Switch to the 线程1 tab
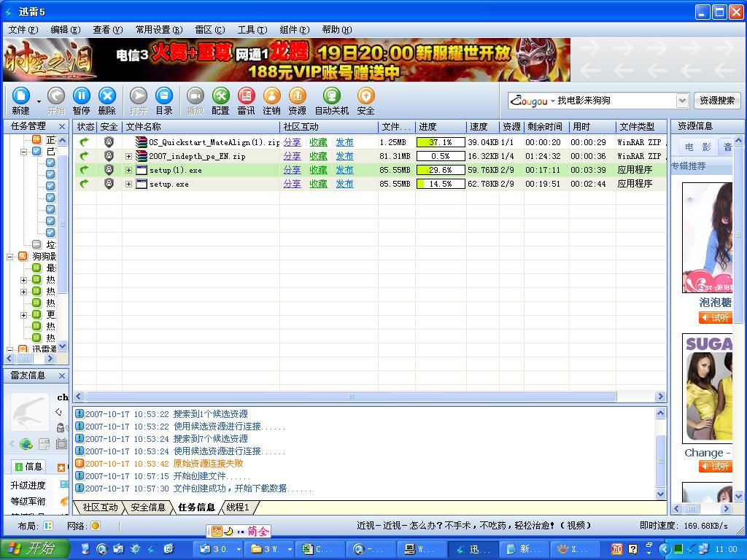This screenshot has height=560, width=747. coord(238,507)
